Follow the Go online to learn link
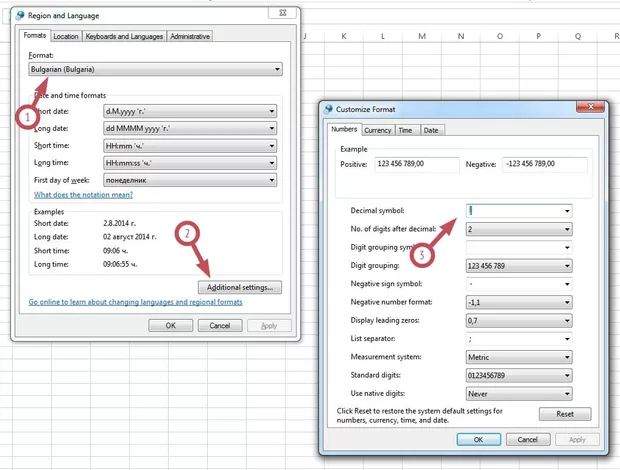The image size is (620, 470). [135, 302]
